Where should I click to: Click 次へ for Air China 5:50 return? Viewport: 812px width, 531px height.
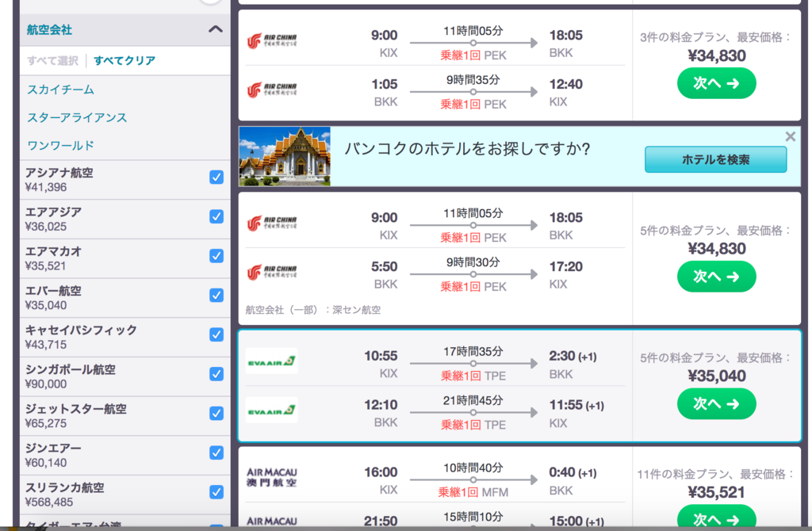coord(717,277)
